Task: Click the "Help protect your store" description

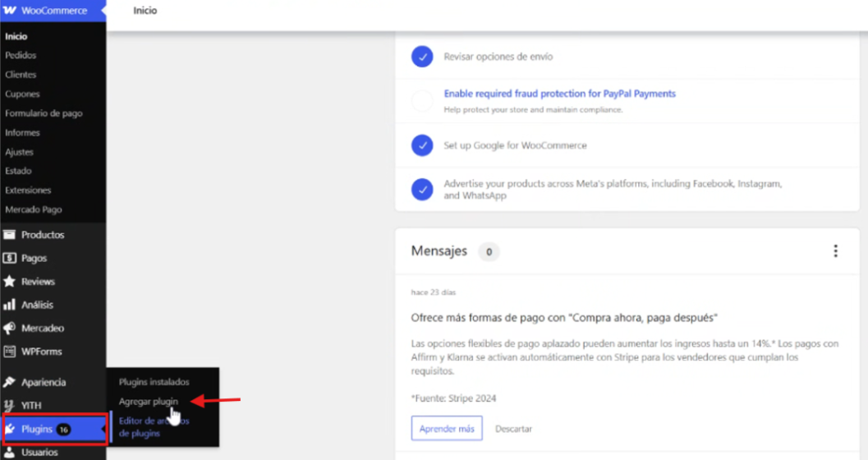Action: (533, 109)
